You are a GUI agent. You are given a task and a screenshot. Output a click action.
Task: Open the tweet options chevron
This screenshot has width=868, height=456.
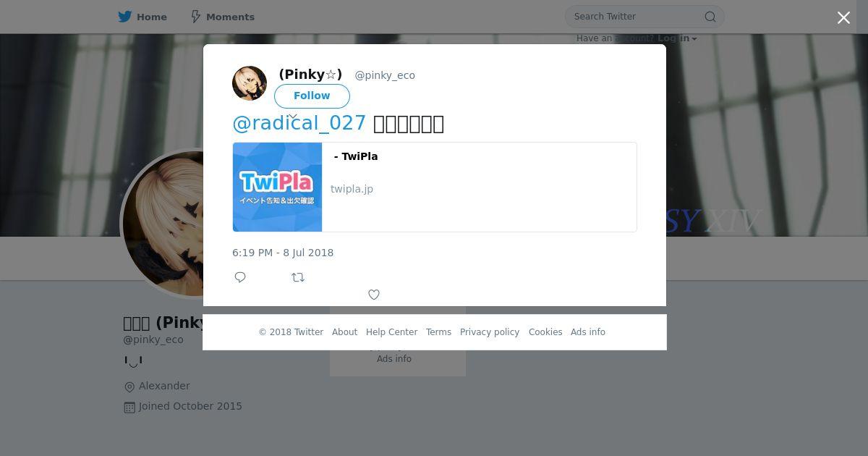(x=293, y=117)
